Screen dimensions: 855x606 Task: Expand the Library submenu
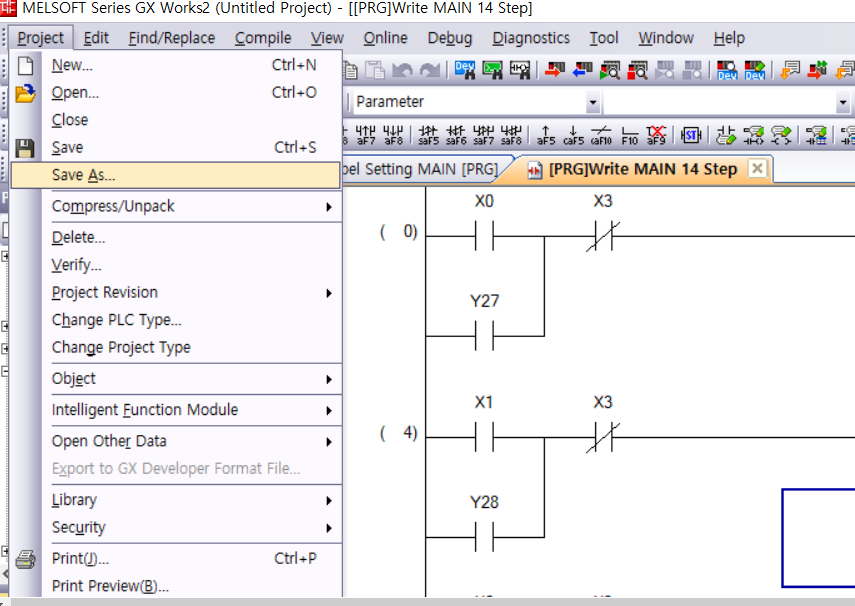(328, 500)
